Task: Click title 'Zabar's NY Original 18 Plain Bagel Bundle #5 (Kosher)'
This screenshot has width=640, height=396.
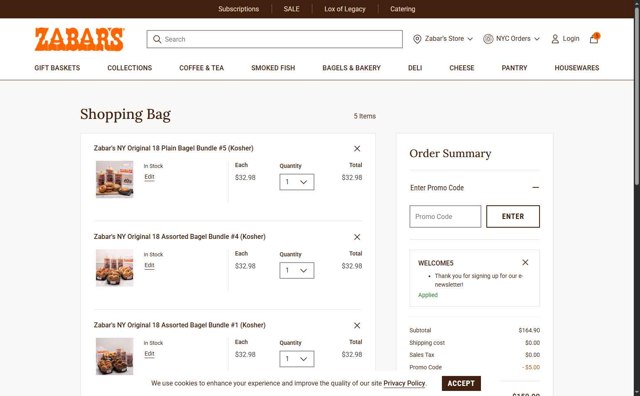Action: coord(173,148)
